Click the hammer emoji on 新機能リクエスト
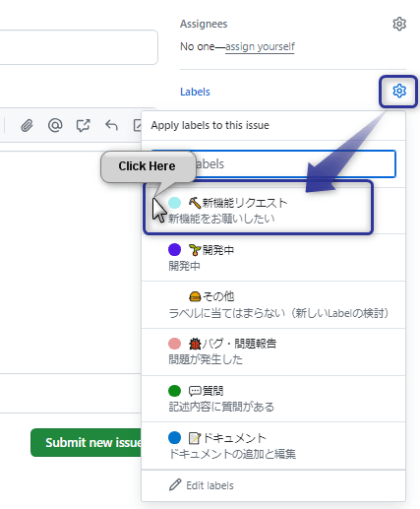 pyautogui.click(x=195, y=203)
